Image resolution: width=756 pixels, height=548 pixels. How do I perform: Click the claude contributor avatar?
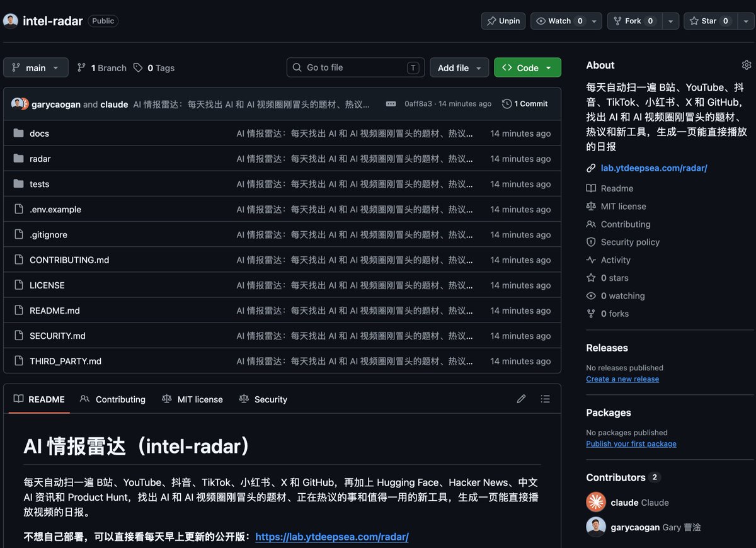pyautogui.click(x=596, y=502)
